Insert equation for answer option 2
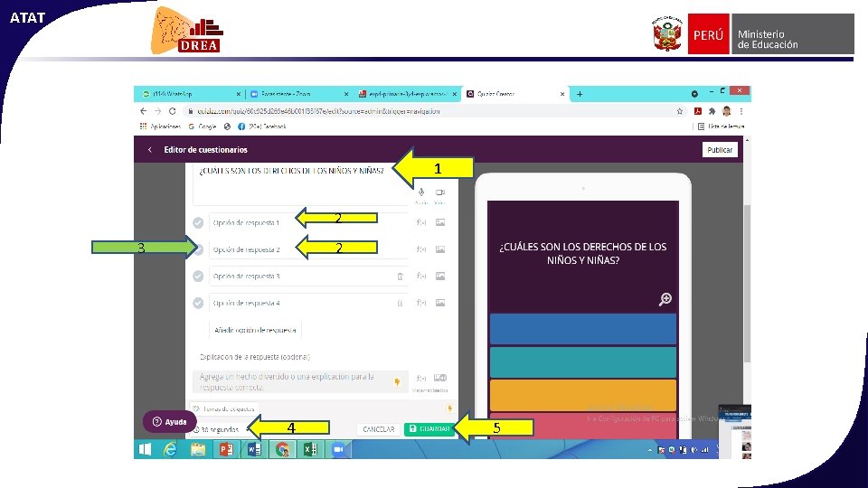This screenshot has height=488, width=868. tap(421, 249)
